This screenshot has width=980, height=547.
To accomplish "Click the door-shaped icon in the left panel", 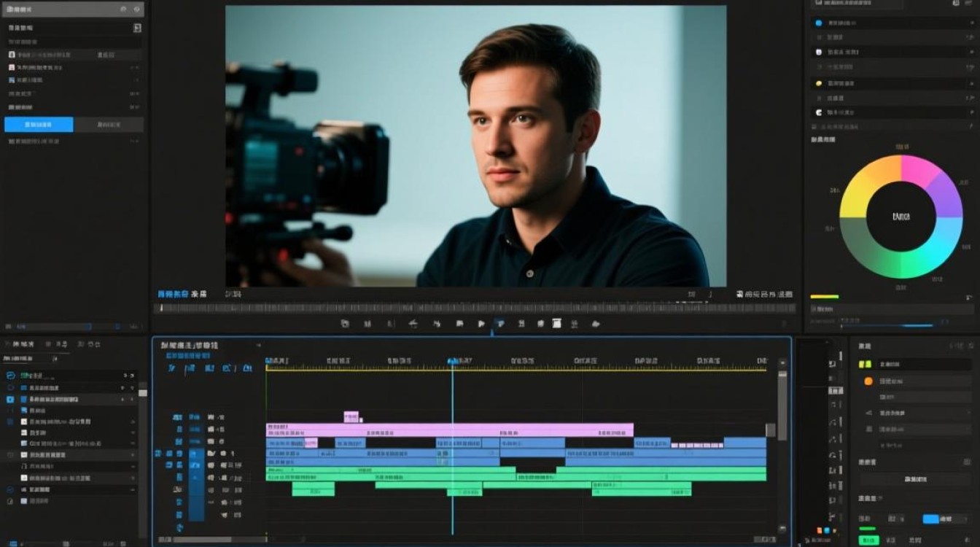I will point(136,28).
